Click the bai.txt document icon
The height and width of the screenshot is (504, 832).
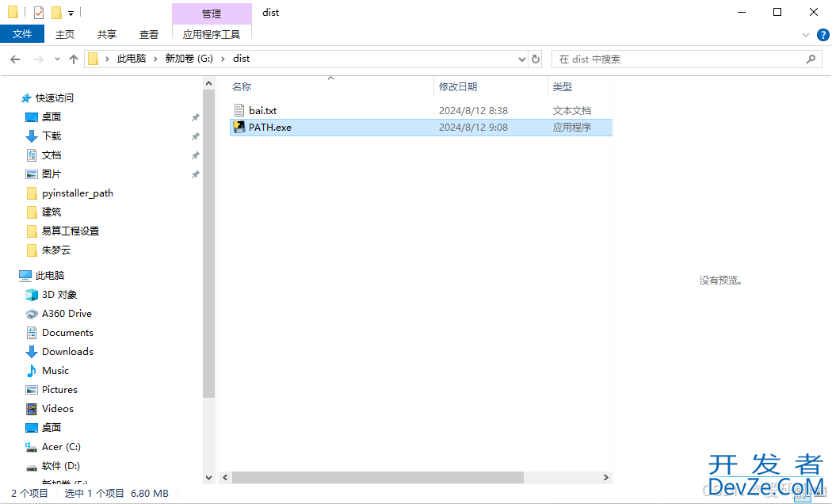coord(239,110)
